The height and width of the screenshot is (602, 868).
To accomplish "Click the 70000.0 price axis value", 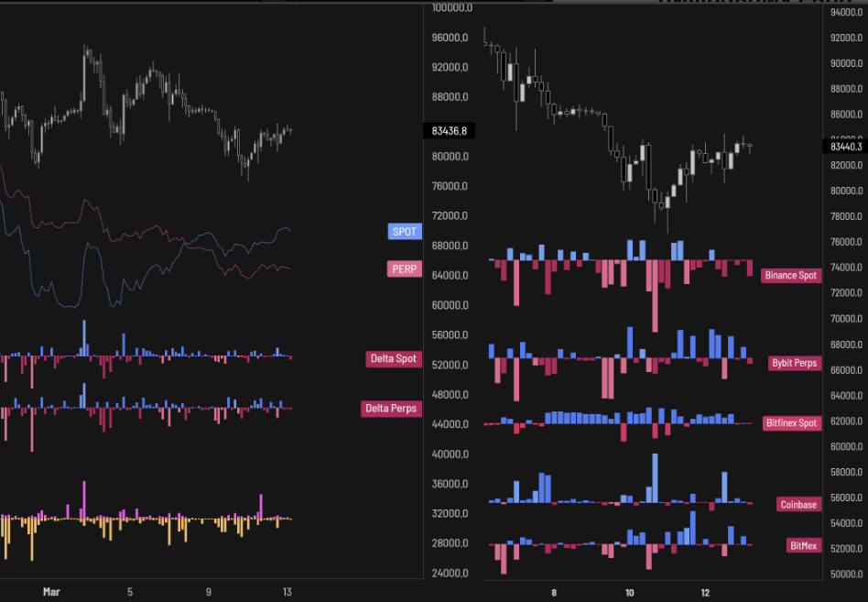I will coord(846,319).
